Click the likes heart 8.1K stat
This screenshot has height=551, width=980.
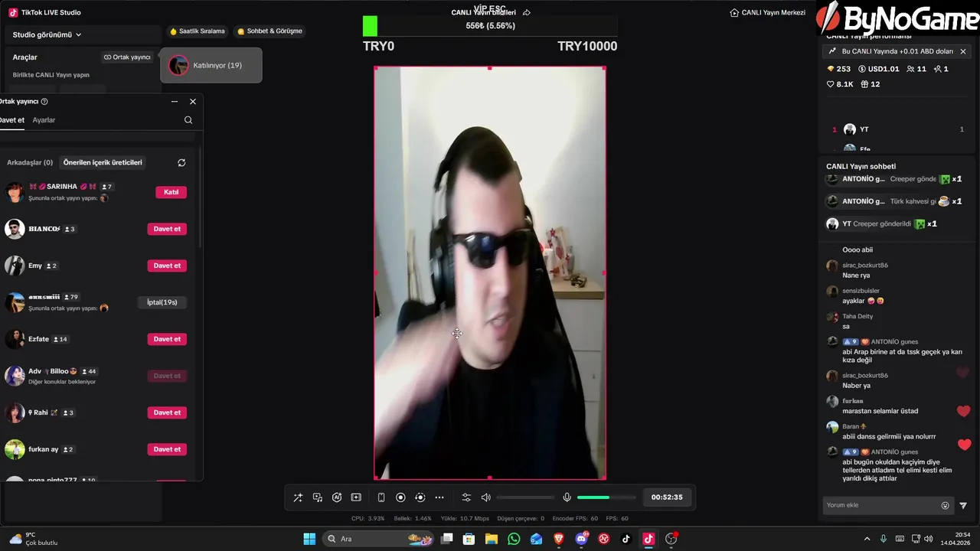pos(840,84)
